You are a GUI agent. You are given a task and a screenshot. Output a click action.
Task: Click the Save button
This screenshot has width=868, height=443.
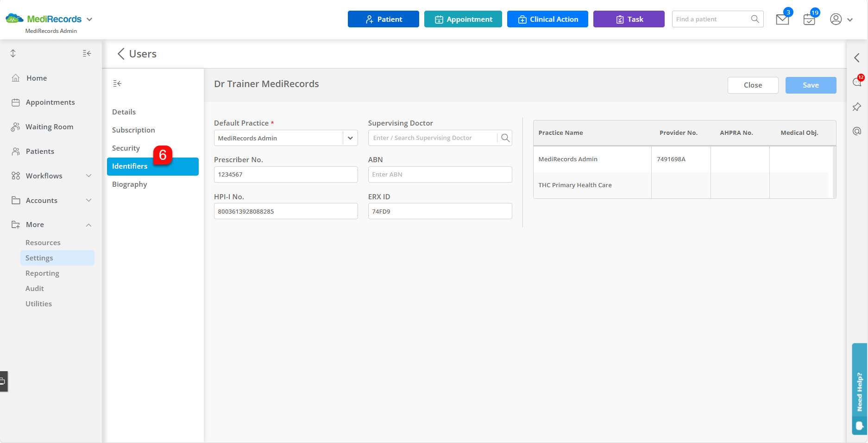click(811, 85)
